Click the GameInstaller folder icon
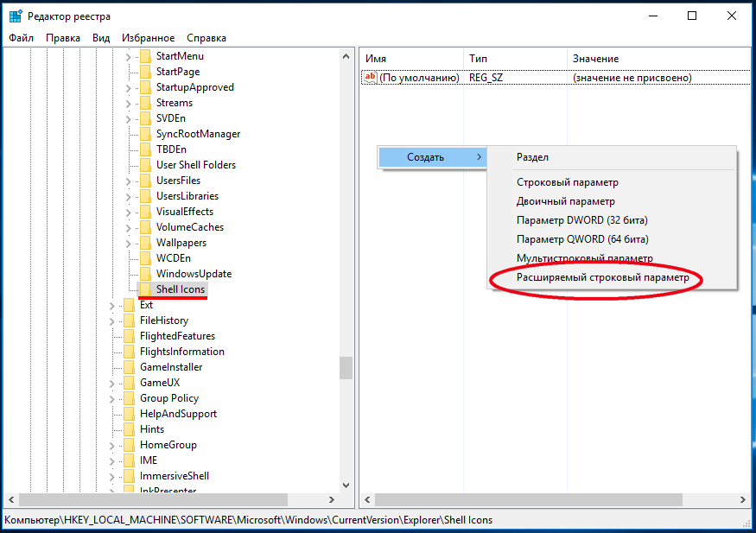Screen dimensions: 756x533 point(130,367)
